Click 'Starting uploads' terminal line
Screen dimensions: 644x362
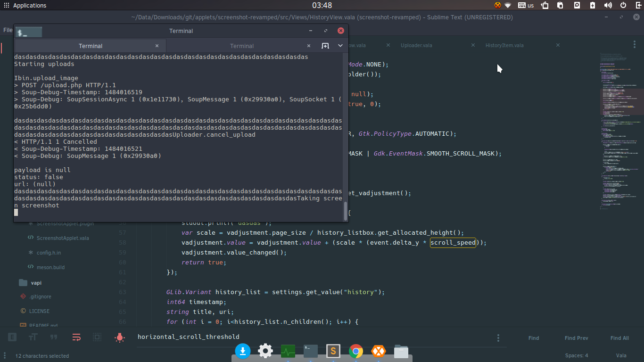coord(44,64)
